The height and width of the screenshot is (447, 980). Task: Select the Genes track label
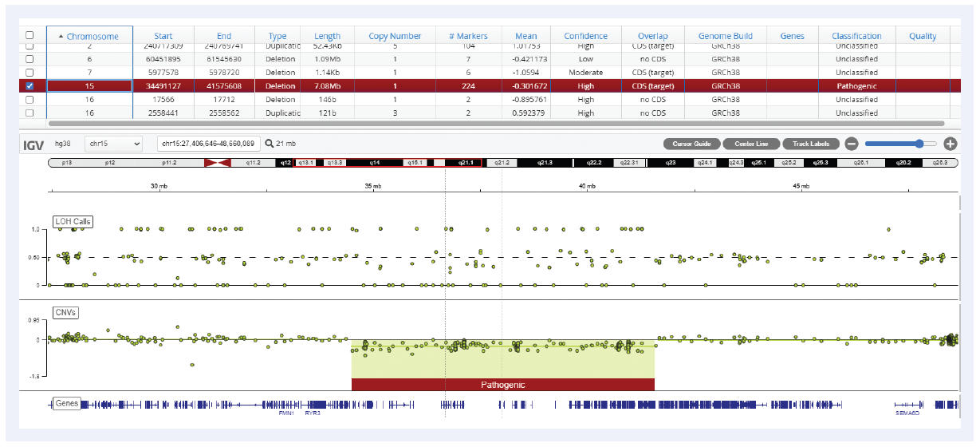[67, 404]
